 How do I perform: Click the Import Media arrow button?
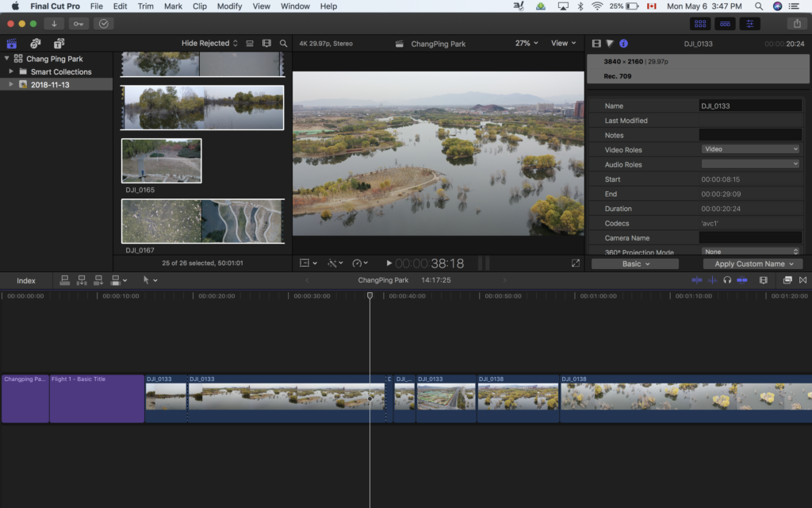55,24
